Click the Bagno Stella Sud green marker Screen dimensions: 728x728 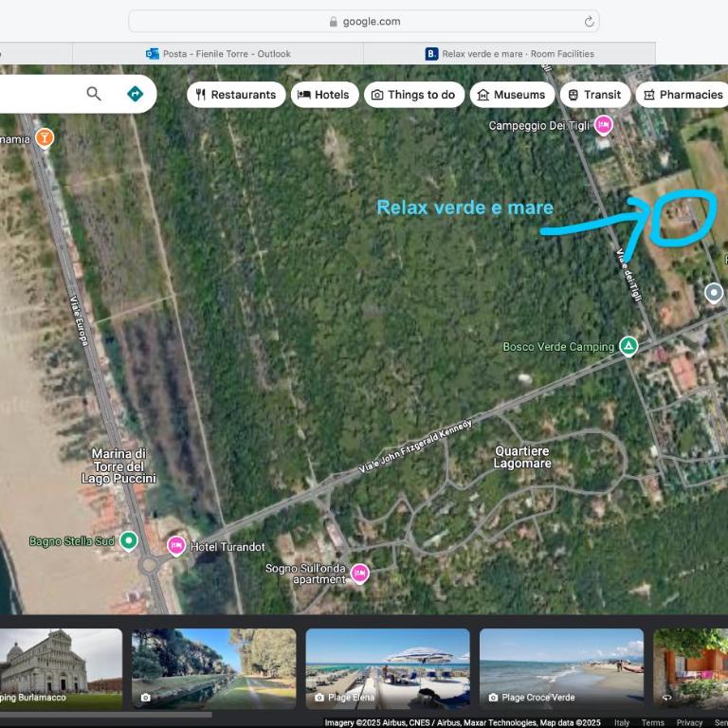click(129, 541)
